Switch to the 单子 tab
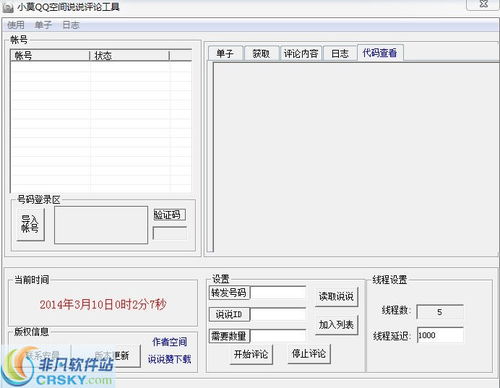500x388 pixels. click(225, 53)
